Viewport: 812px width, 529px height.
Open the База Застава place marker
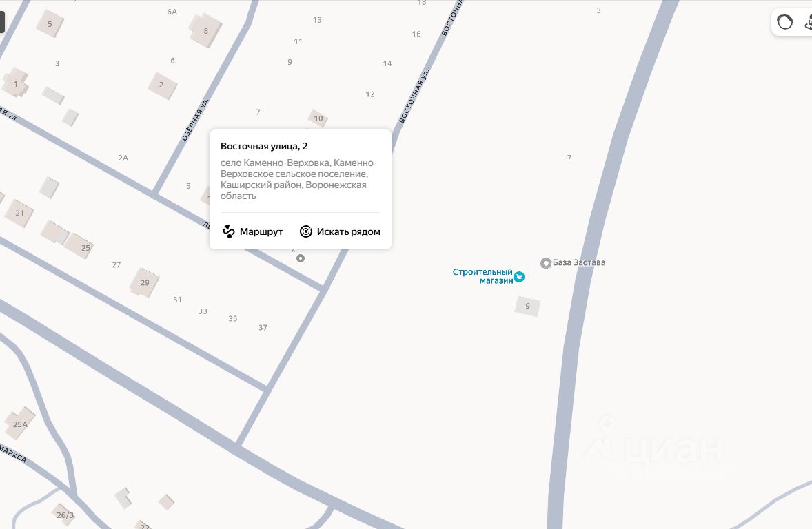point(545,263)
